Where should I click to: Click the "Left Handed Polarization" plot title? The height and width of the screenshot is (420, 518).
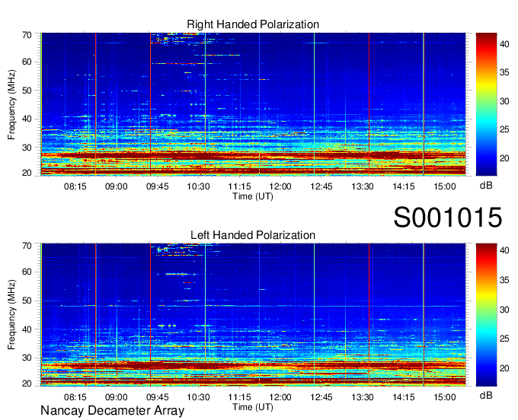[x=253, y=235]
